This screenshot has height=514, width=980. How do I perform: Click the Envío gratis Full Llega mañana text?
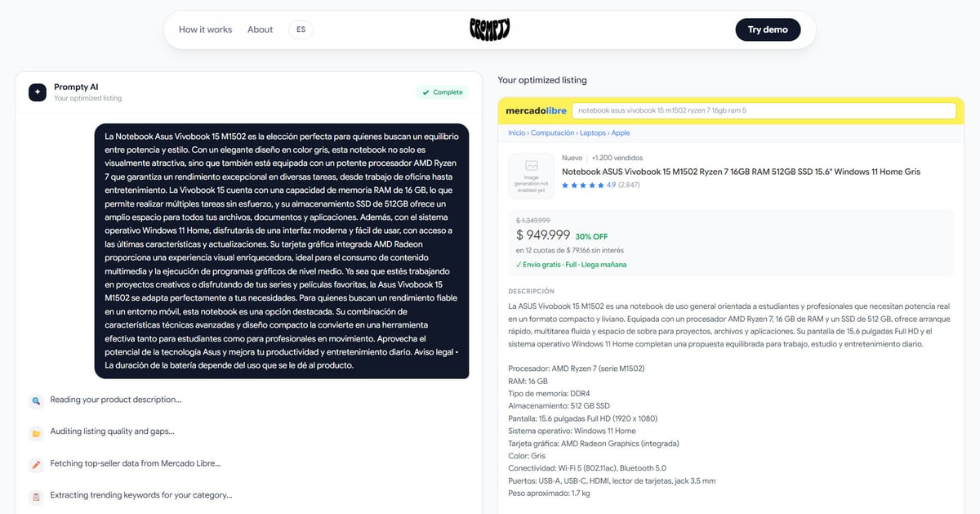click(x=572, y=265)
